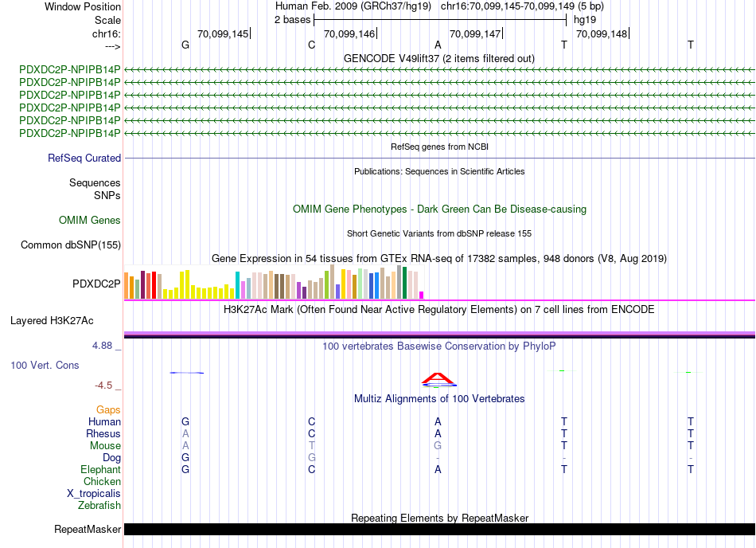Click the black RepeatMasker track bar
The height and width of the screenshot is (548, 756).
439,529
